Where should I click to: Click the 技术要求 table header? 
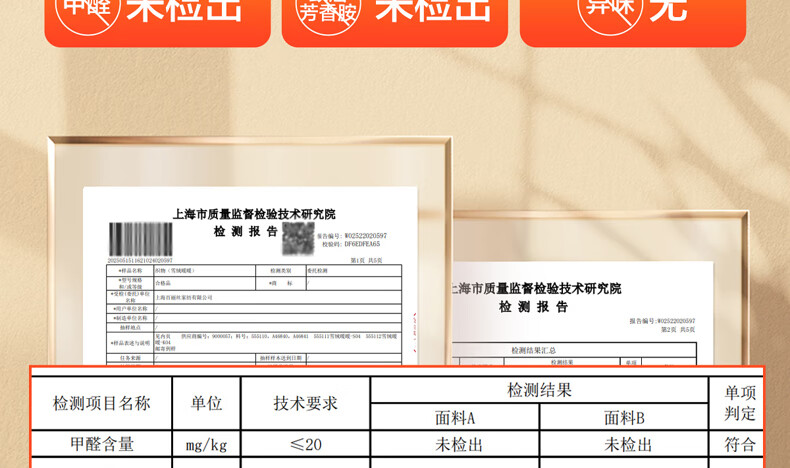305,404
